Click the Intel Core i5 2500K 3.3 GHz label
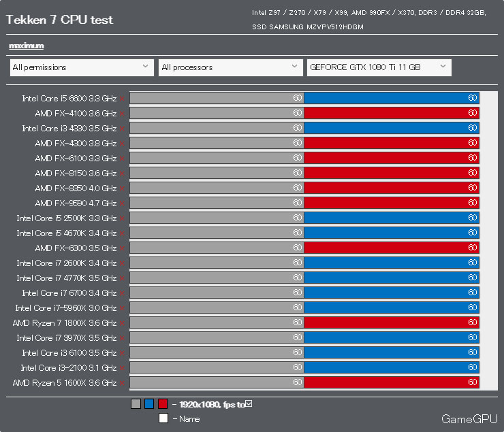 (67, 218)
